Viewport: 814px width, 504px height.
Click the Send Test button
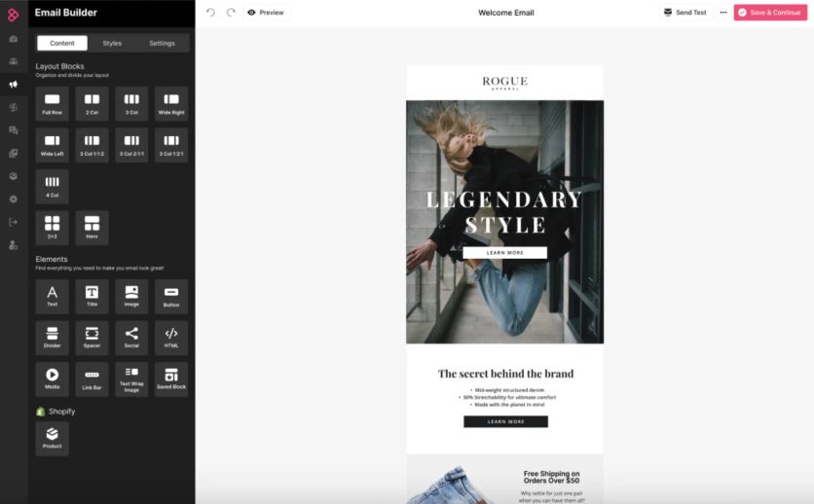684,13
